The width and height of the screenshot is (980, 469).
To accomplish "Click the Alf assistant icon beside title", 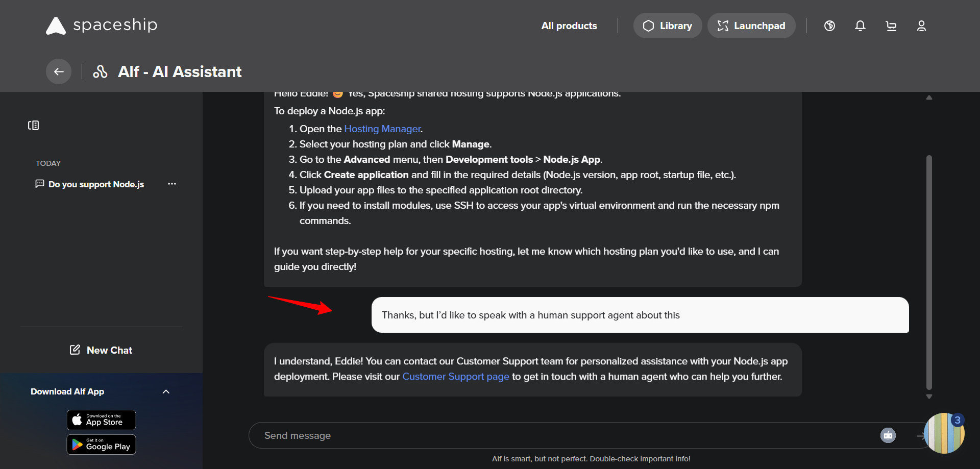I will [100, 71].
